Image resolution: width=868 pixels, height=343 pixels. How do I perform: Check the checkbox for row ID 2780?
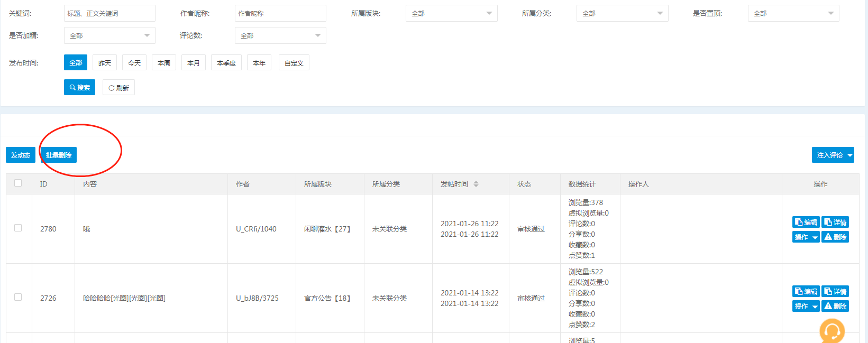[18, 228]
